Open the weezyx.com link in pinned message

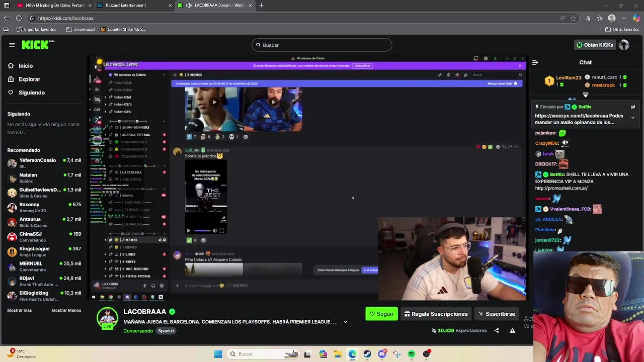572,116
